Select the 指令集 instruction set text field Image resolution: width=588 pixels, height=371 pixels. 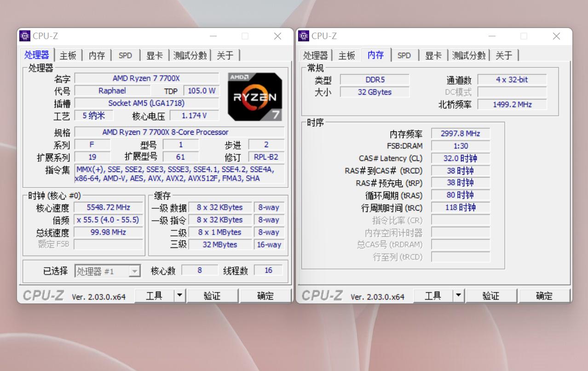pos(179,174)
